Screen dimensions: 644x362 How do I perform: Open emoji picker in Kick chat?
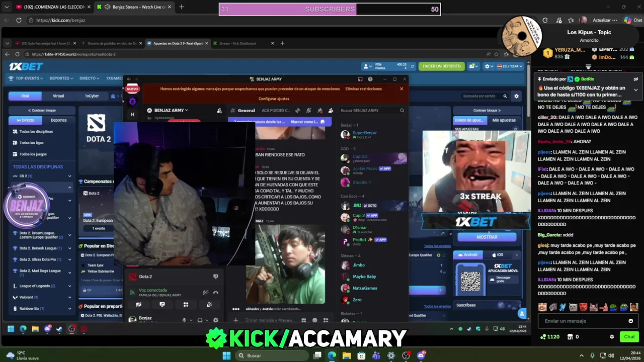tap(630, 321)
